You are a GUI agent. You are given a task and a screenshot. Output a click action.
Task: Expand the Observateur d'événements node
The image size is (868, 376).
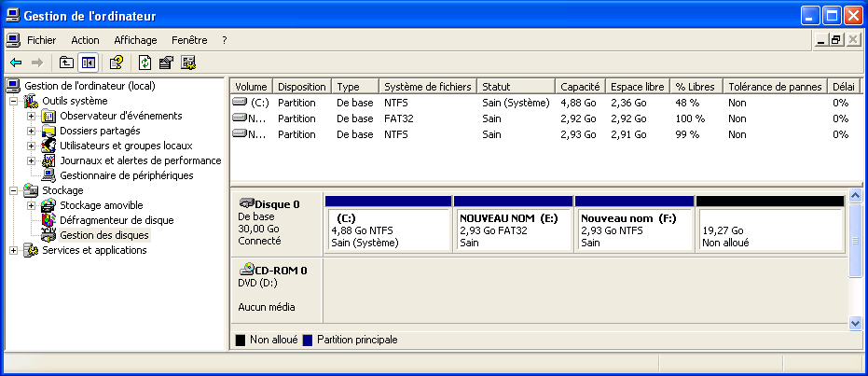tap(31, 117)
